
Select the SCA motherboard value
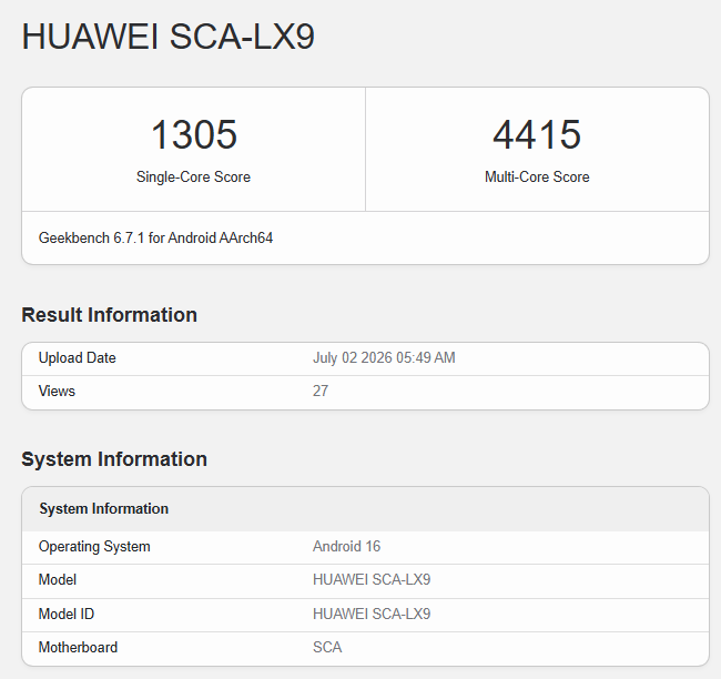click(327, 648)
